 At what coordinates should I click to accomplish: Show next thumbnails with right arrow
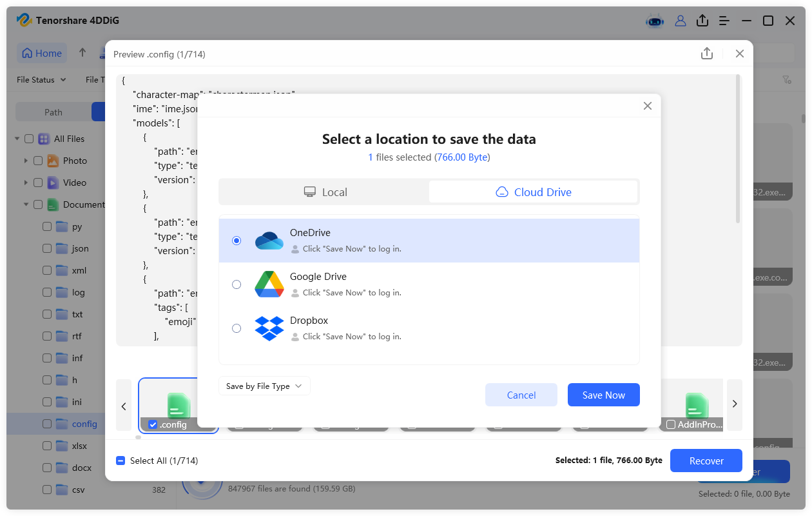[735, 405]
